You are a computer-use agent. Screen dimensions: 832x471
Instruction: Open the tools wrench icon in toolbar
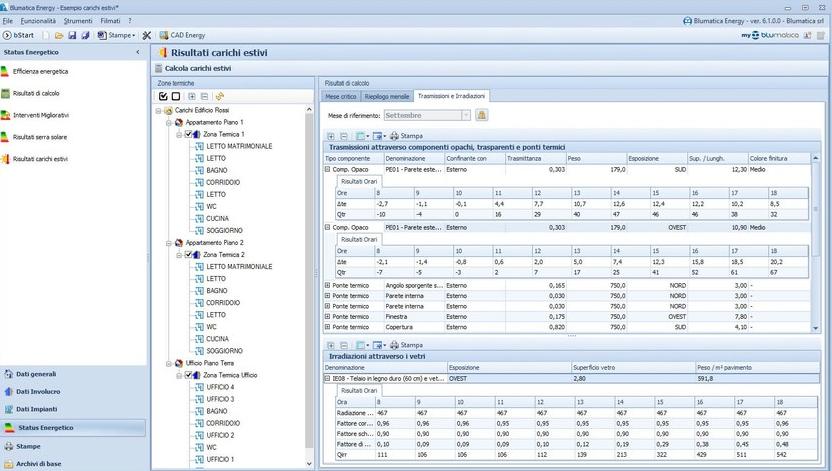pyautogui.click(x=147, y=35)
